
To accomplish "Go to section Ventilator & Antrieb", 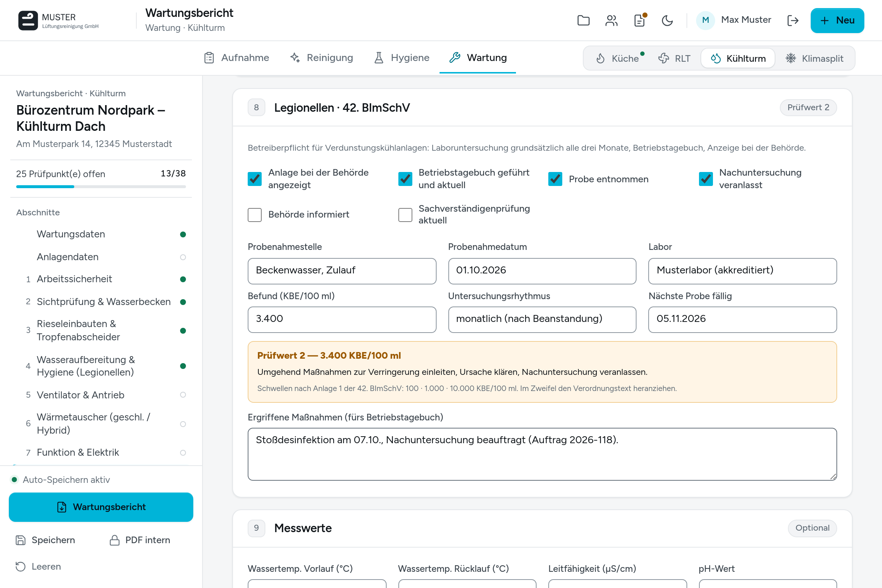I will 101,395.
